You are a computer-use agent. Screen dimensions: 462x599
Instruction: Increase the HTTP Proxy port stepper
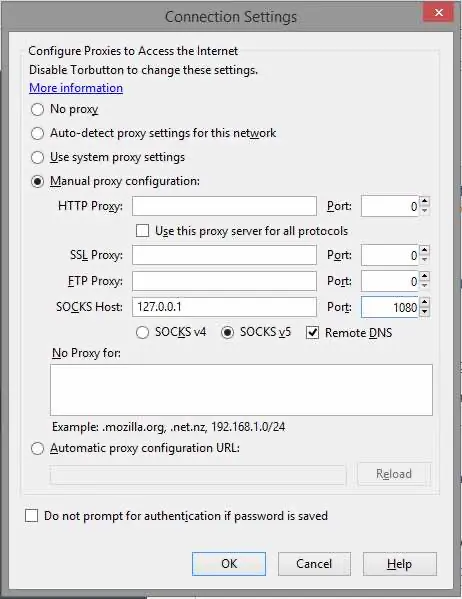coord(425,201)
